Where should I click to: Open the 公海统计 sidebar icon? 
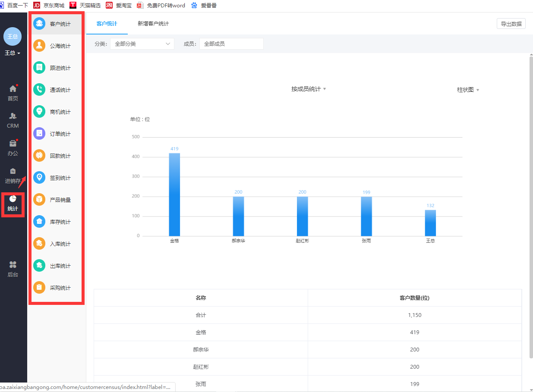pyautogui.click(x=39, y=46)
